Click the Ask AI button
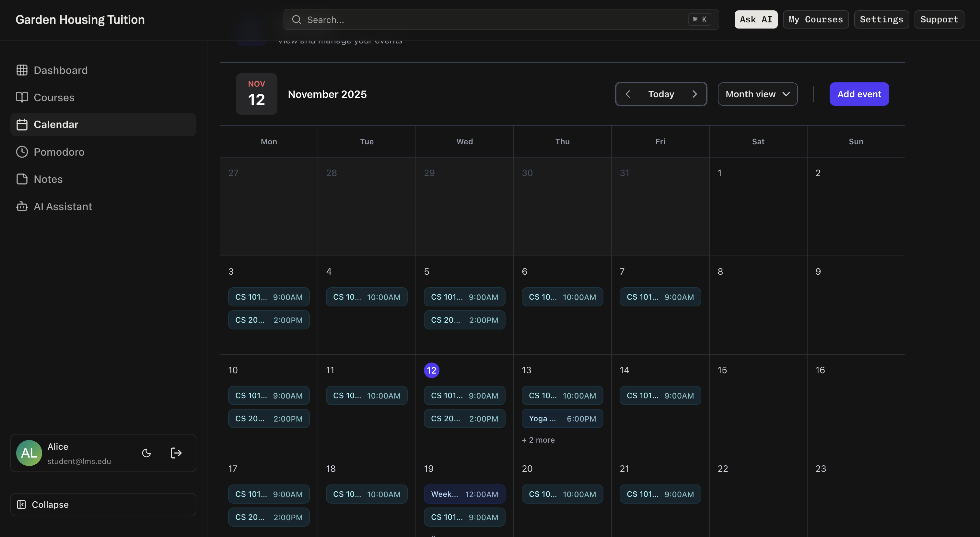This screenshot has height=537, width=980. pos(755,19)
